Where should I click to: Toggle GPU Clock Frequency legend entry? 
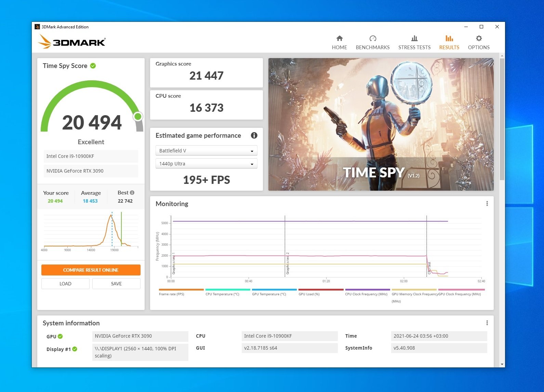coord(461,292)
